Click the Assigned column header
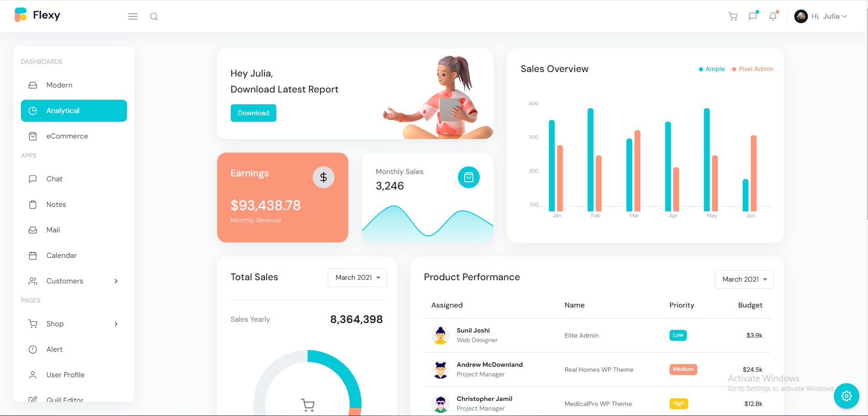The width and height of the screenshot is (868, 416). click(x=447, y=305)
